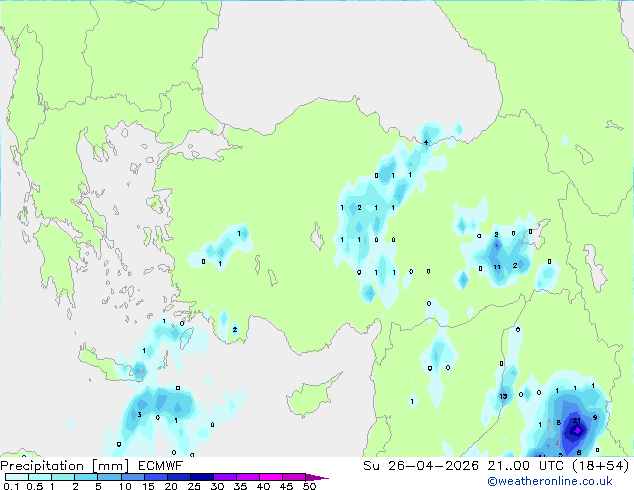The width and height of the screenshot is (634, 490).
Task: Select the 45–50 mm legend swatch
Action: (x=294, y=477)
